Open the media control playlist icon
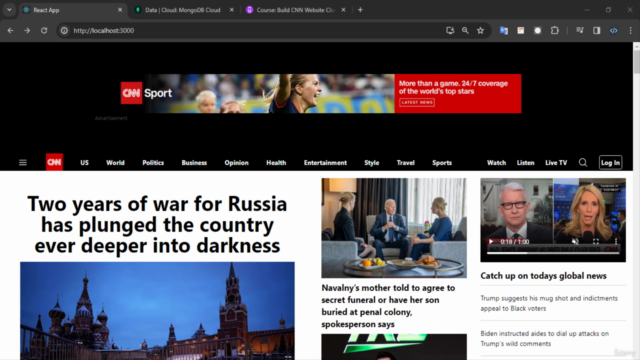The image size is (640, 360). click(580, 31)
